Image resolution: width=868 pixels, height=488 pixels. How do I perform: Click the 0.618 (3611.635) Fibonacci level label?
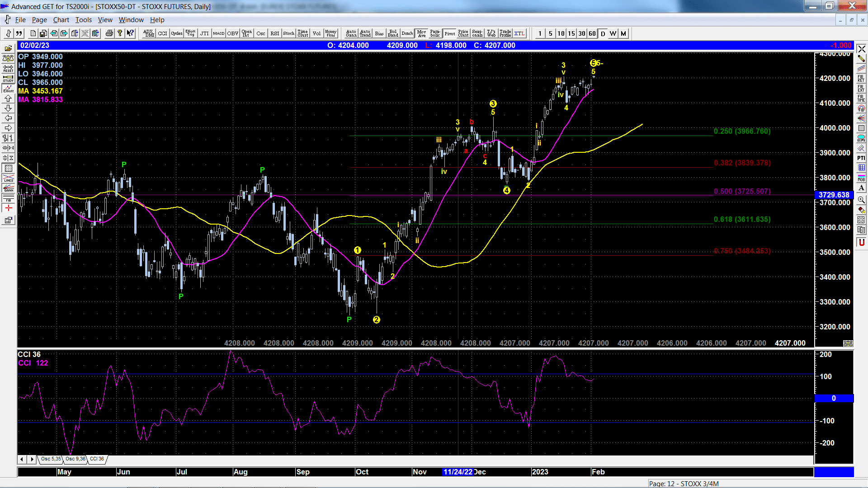742,219
